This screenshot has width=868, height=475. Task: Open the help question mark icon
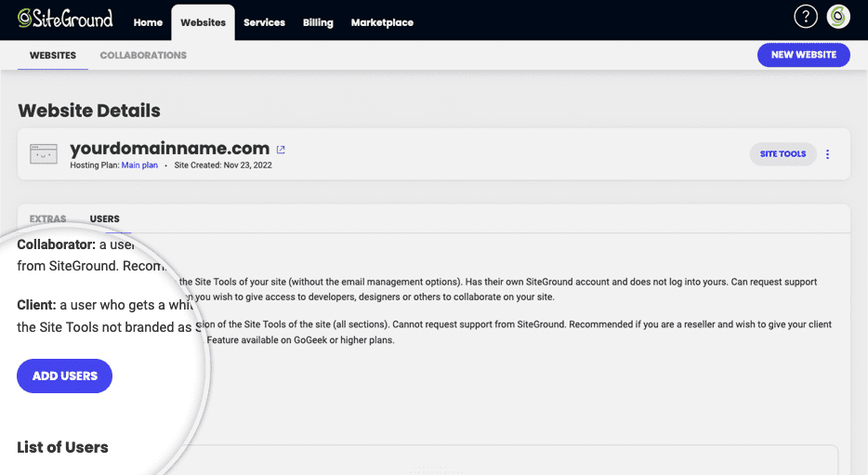[806, 17]
